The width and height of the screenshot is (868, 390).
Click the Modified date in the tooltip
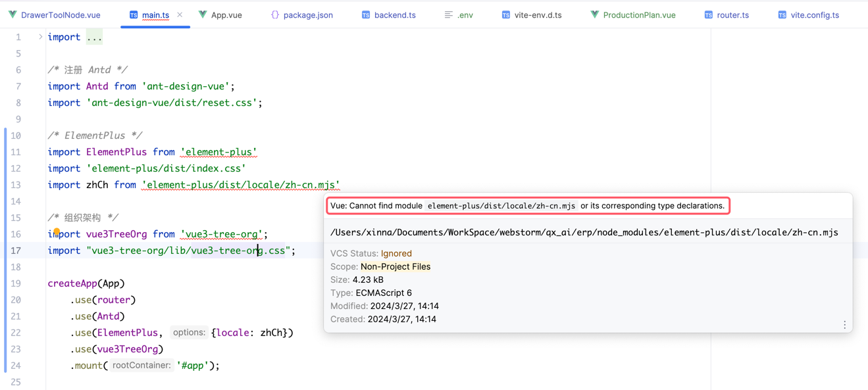click(403, 306)
